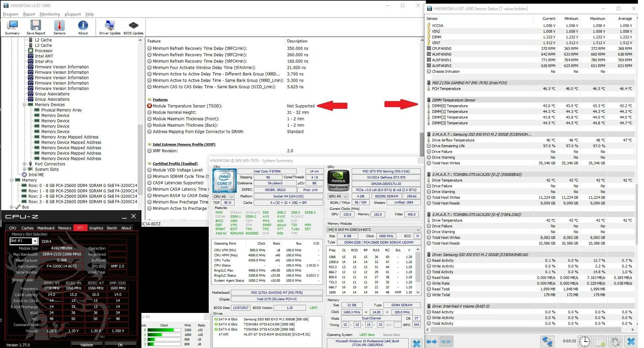Click the logging sheet with plus icon

(x=600, y=341)
